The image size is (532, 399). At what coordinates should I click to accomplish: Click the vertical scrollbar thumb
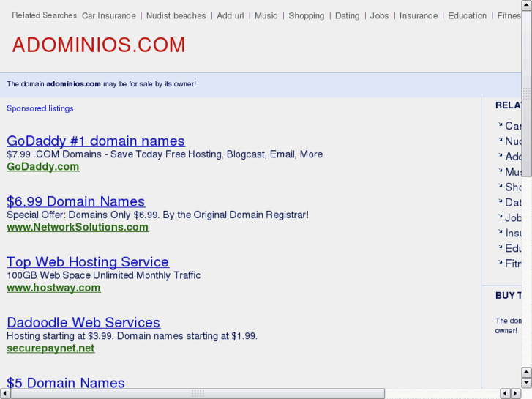(526, 94)
